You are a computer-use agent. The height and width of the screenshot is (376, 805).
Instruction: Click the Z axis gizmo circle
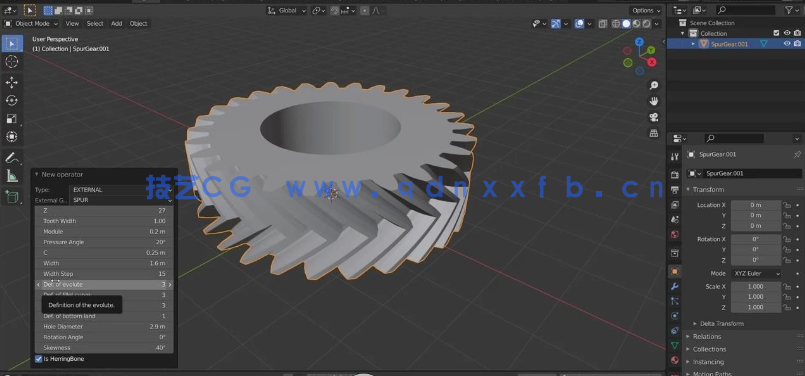[639, 42]
